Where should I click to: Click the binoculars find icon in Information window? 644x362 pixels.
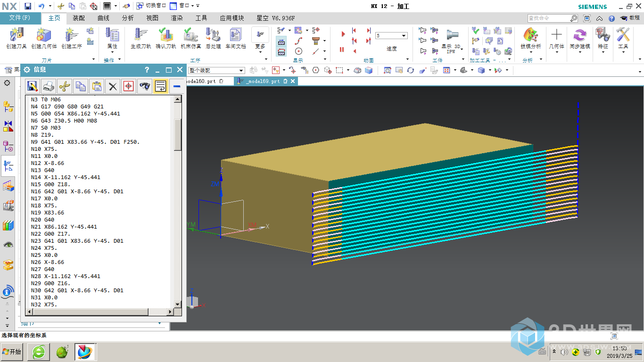[145, 86]
